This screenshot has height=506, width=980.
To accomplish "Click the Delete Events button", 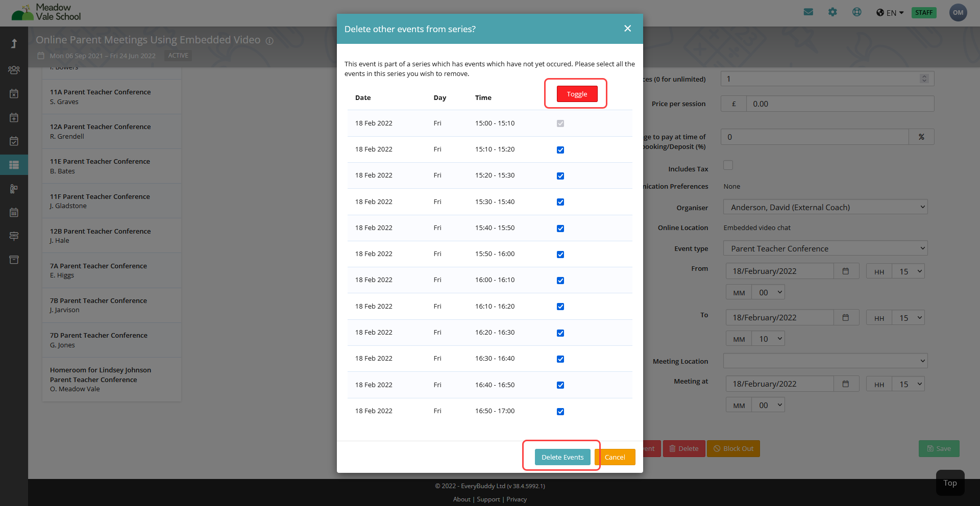I will click(x=562, y=457).
